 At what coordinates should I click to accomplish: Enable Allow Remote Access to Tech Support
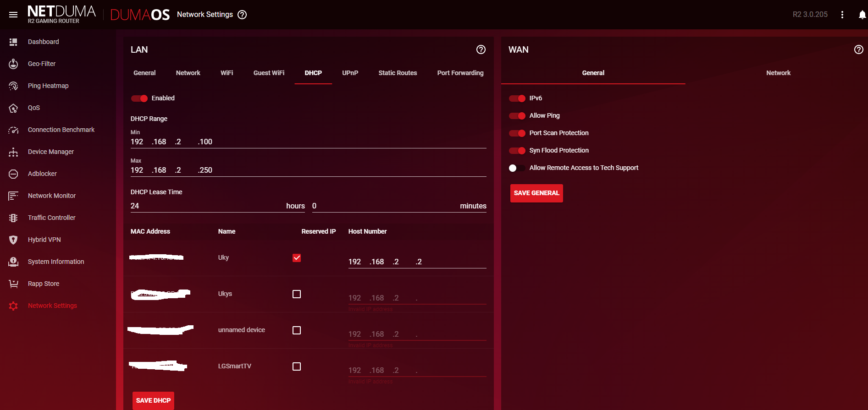point(517,168)
